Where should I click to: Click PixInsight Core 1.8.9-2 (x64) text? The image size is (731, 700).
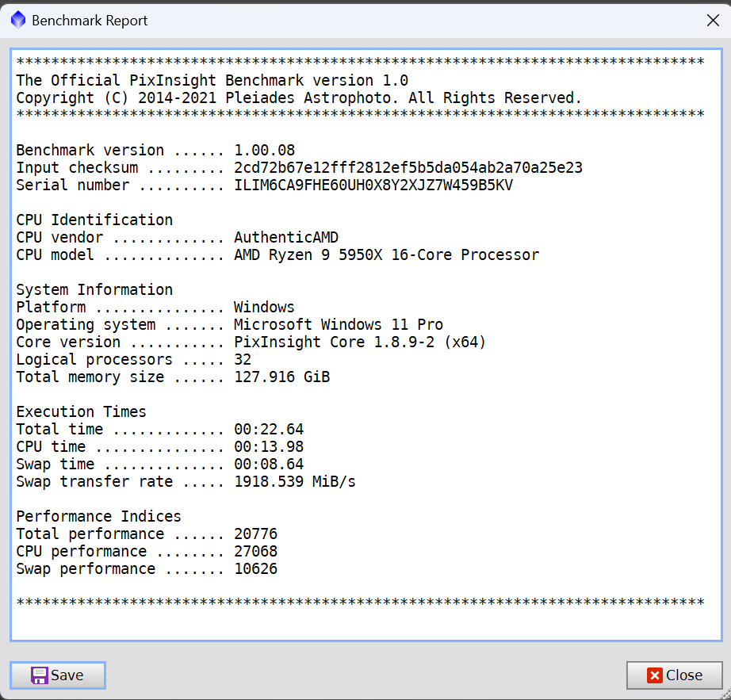pos(359,342)
